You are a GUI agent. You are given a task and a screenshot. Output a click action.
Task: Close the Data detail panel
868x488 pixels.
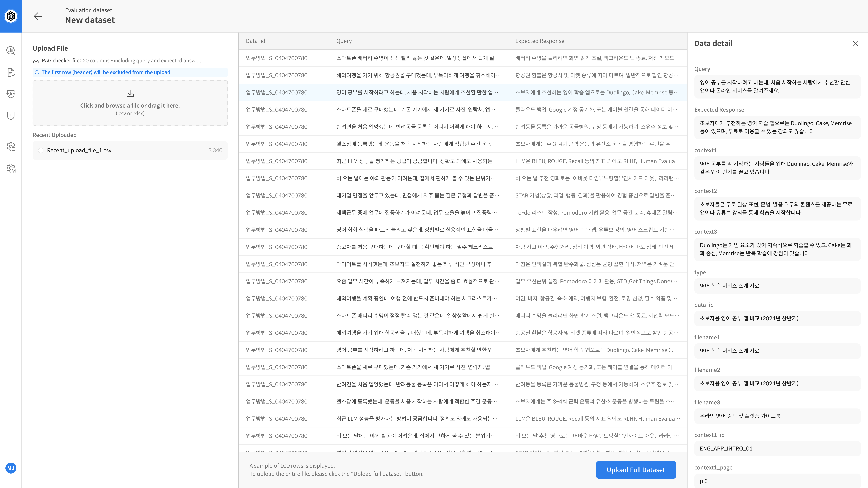click(855, 43)
